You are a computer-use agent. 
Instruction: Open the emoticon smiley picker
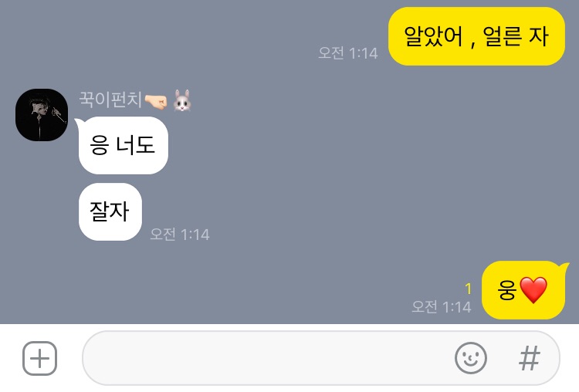pos(471,358)
